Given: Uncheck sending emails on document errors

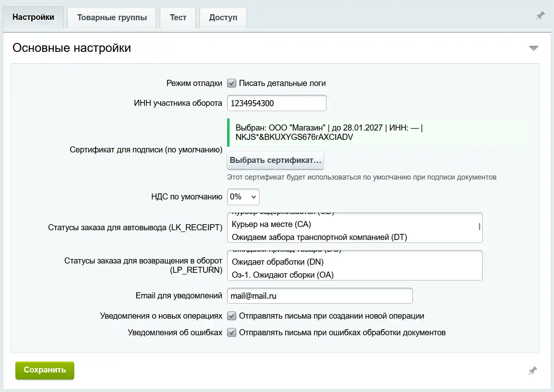Looking at the screenshot, I should [x=232, y=332].
